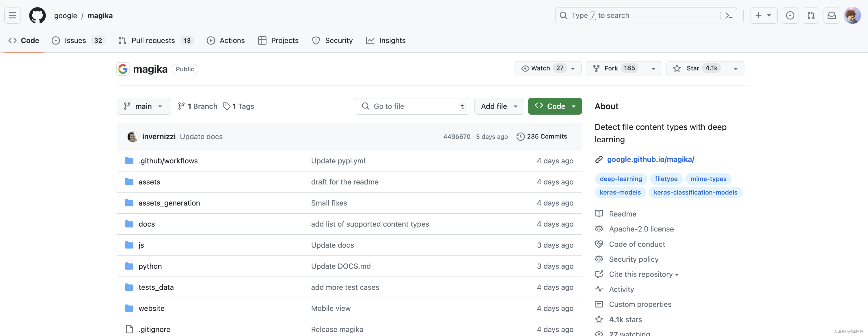Open the Add file dropdown
The height and width of the screenshot is (336, 868).
coord(499,106)
